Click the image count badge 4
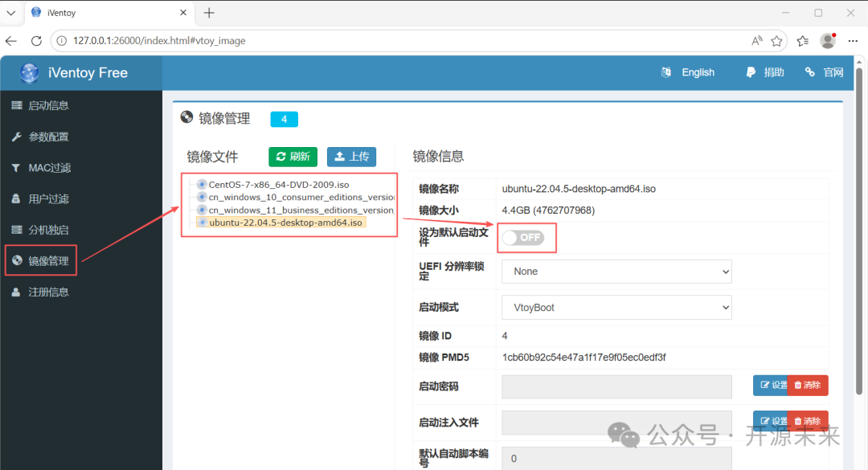Viewport: 868px width, 470px height. [x=284, y=119]
